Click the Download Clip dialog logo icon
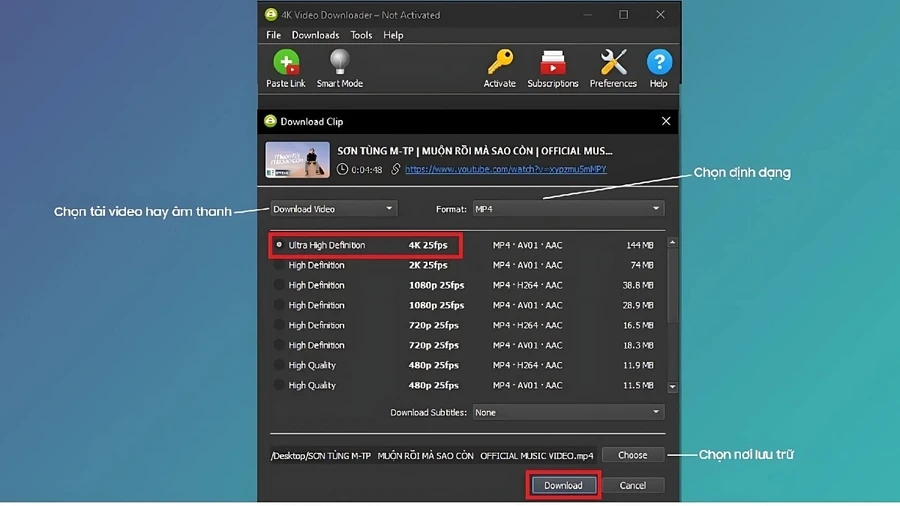The width and height of the screenshot is (900, 506). point(270,121)
